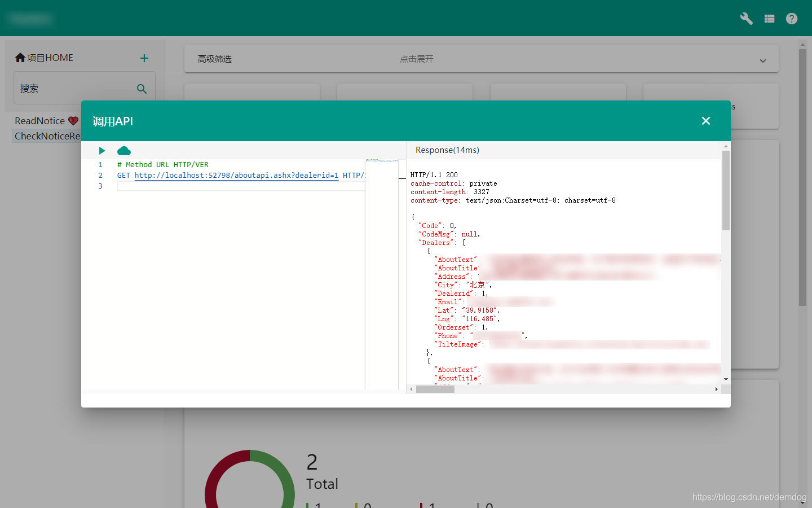The width and height of the screenshot is (812, 508).
Task: Click the content-length: 3327 header line
Action: coord(450,192)
